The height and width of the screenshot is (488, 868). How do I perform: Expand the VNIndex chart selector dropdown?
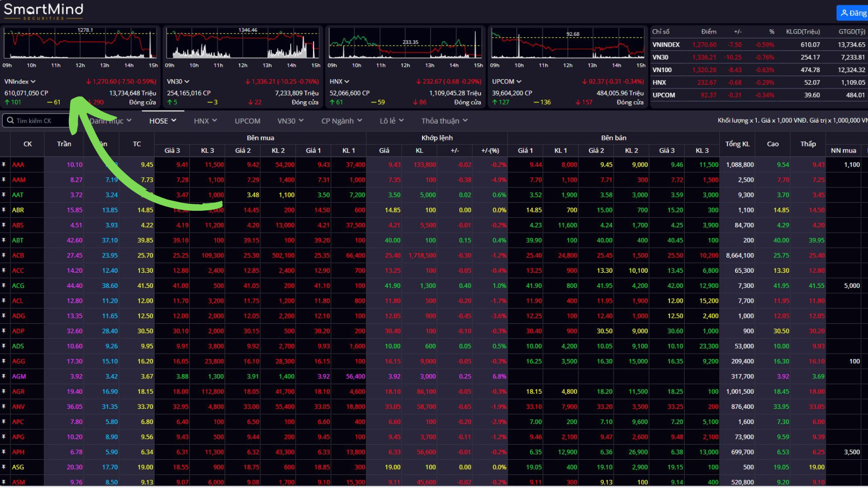(x=20, y=81)
